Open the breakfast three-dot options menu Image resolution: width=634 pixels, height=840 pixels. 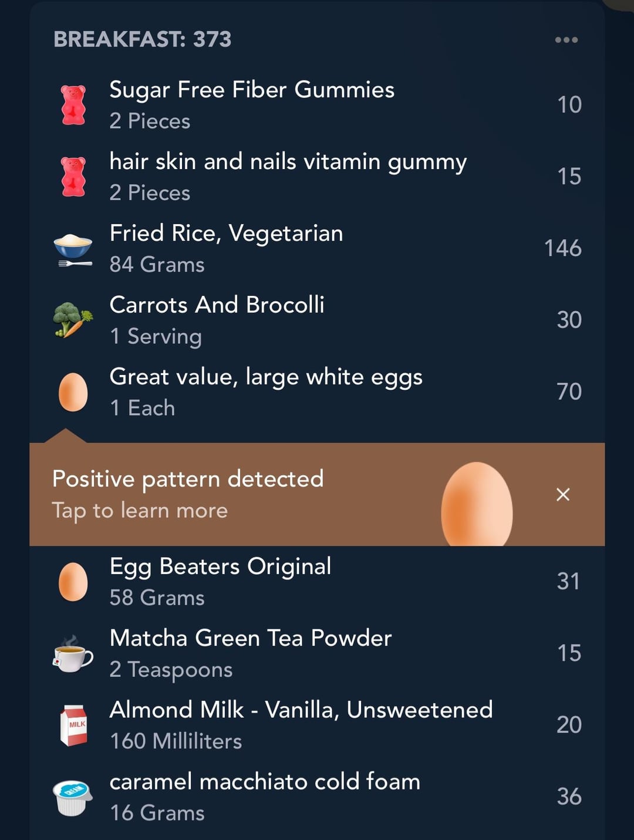[566, 40]
